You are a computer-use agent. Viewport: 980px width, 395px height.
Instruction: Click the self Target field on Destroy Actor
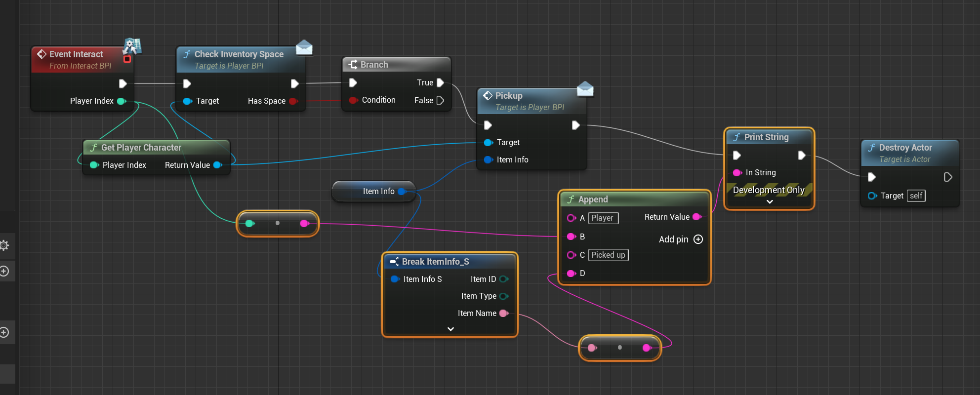click(x=916, y=196)
